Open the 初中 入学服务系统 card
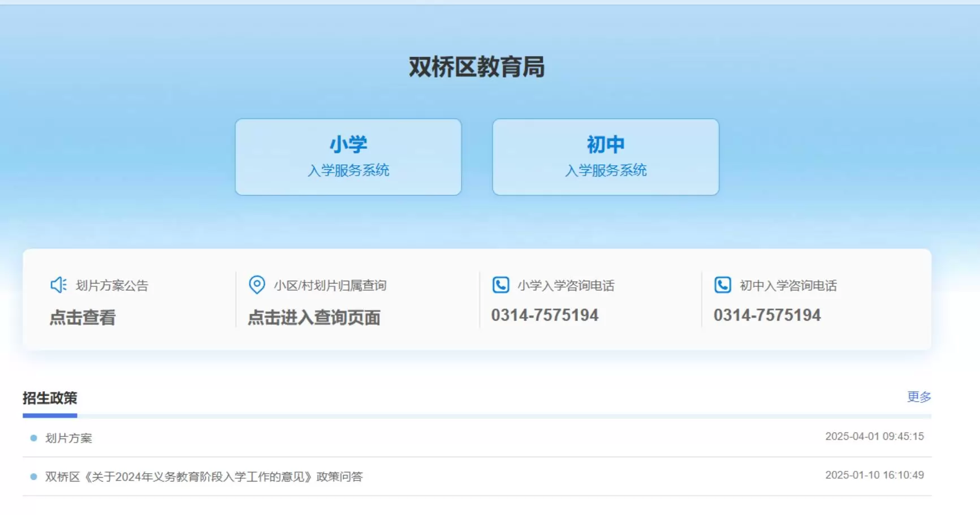The height and width of the screenshot is (515, 980). click(x=606, y=157)
